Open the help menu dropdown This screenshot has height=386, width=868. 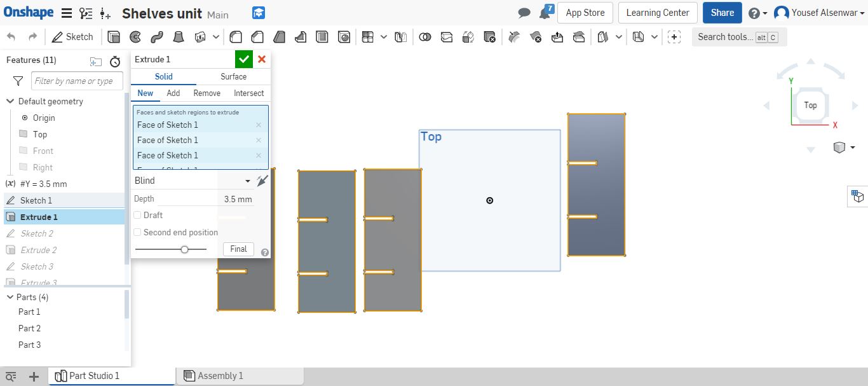[757, 13]
